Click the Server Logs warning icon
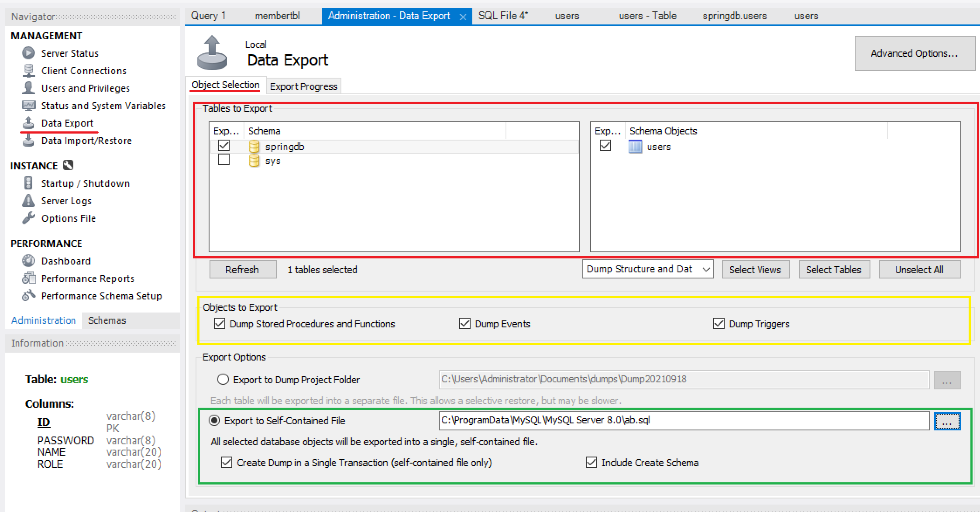Screen dimensions: 980x512 tap(28, 201)
